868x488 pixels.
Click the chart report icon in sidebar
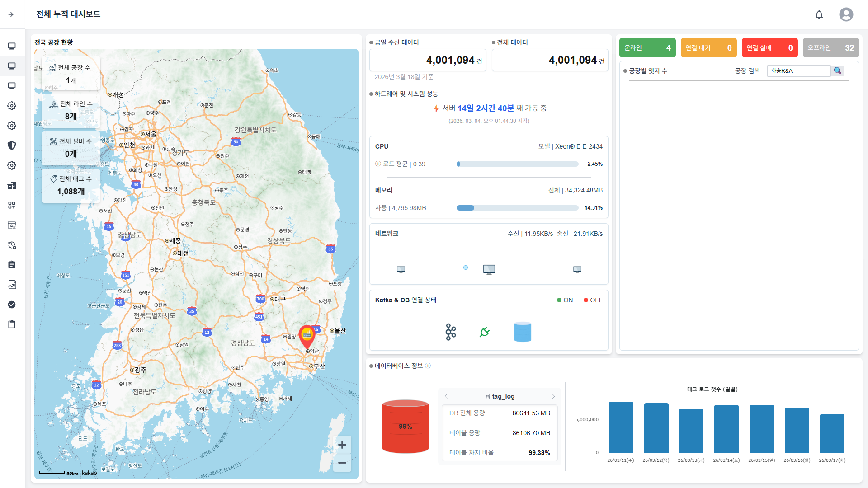(x=12, y=285)
